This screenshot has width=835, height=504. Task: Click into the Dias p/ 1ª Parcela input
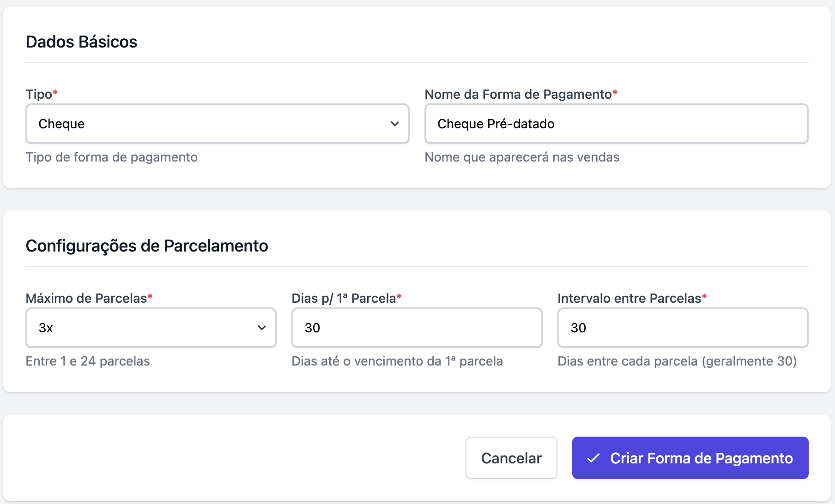pyautogui.click(x=417, y=328)
